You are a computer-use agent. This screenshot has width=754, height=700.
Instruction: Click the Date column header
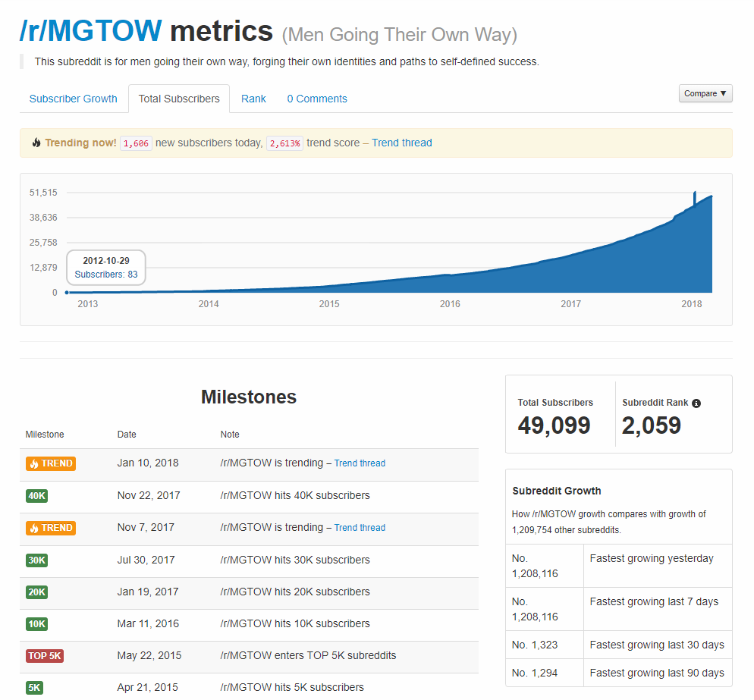[x=127, y=435]
